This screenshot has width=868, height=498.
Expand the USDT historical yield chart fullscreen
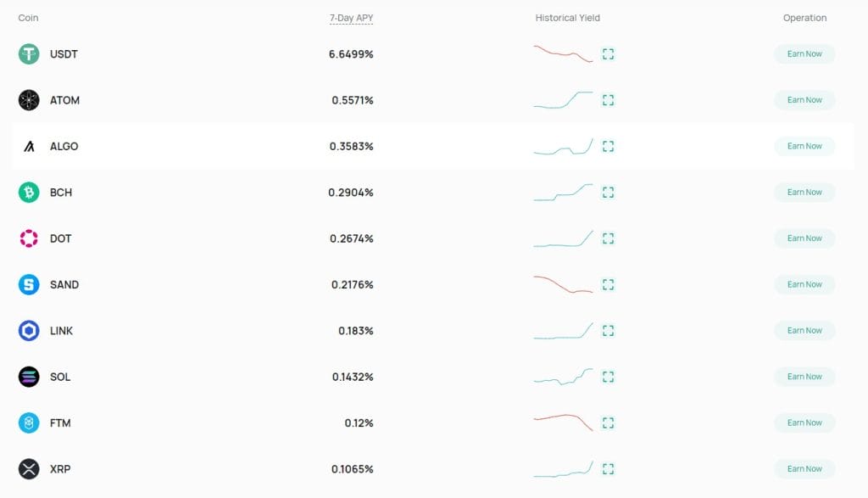point(608,53)
